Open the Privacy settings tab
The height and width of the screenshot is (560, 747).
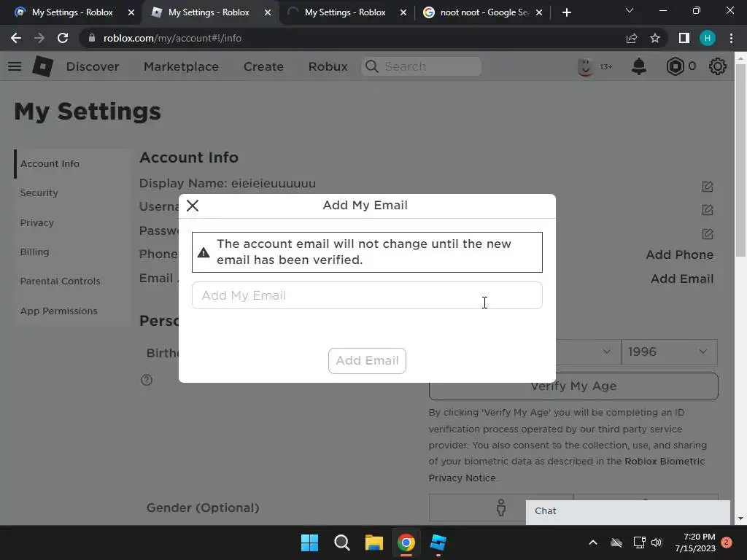click(36, 223)
